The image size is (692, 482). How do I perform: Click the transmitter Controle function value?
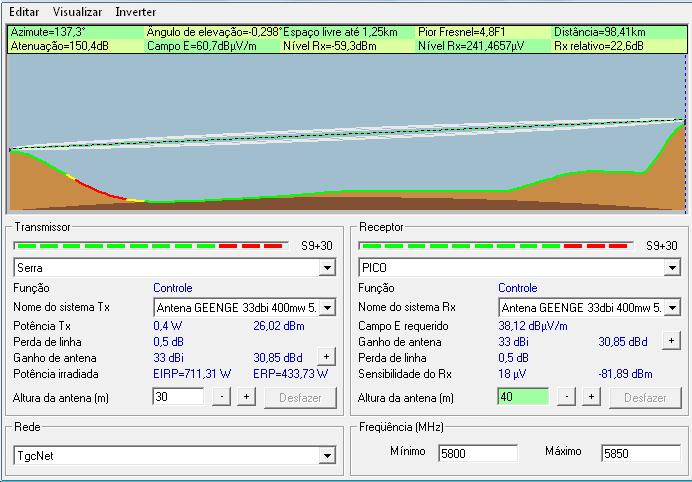[x=173, y=288]
